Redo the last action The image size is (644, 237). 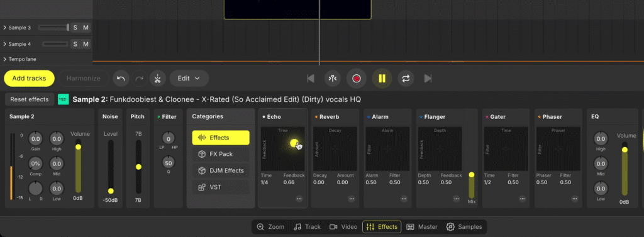(139, 79)
